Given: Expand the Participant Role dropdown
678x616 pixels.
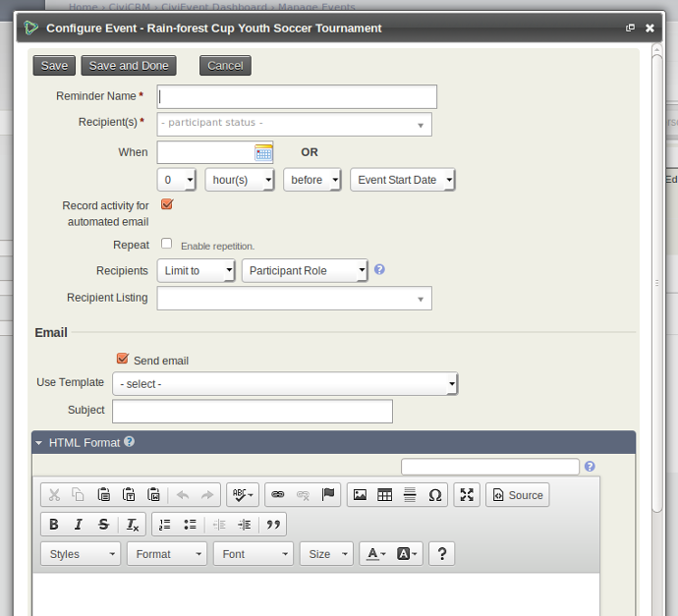Looking at the screenshot, I should click(305, 270).
